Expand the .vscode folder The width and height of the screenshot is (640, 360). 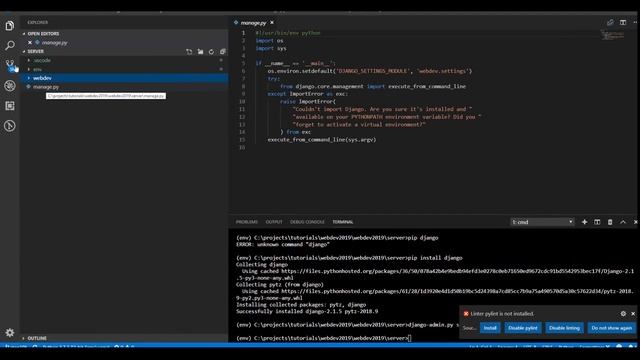pos(124,60)
